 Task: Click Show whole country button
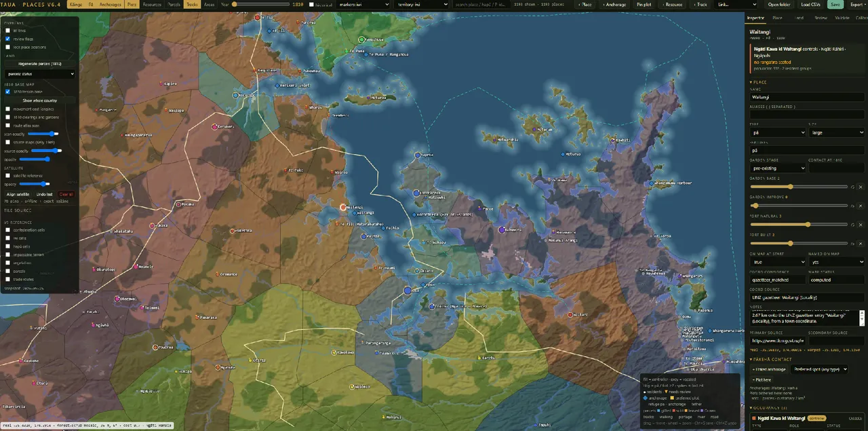(x=39, y=100)
